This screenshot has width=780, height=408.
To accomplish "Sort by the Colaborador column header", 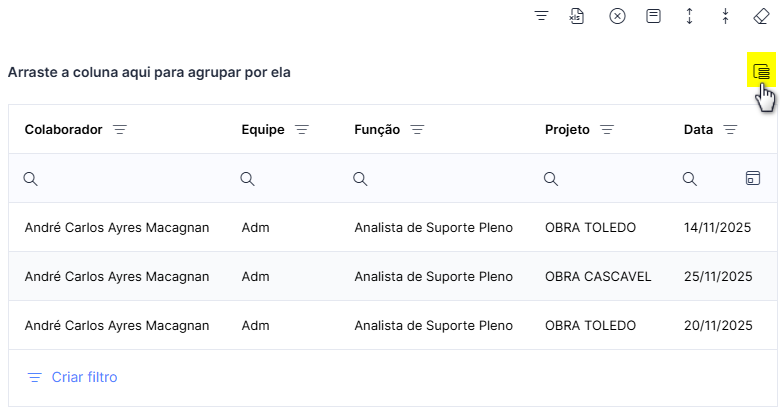I will click(x=63, y=129).
